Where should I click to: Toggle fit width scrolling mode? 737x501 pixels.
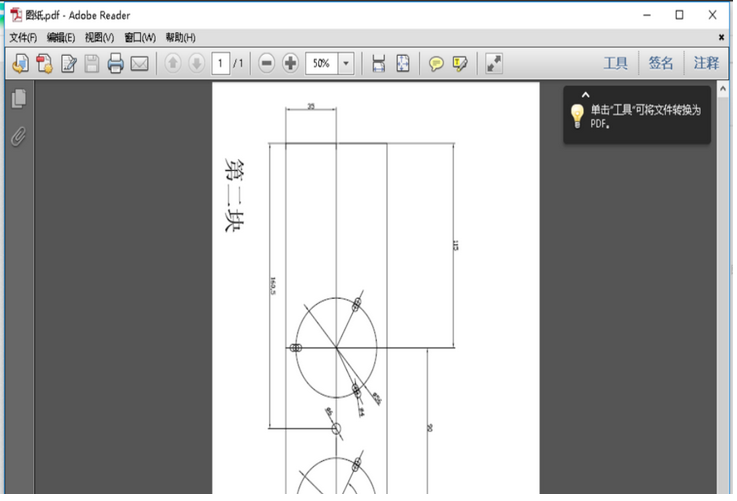tap(378, 64)
